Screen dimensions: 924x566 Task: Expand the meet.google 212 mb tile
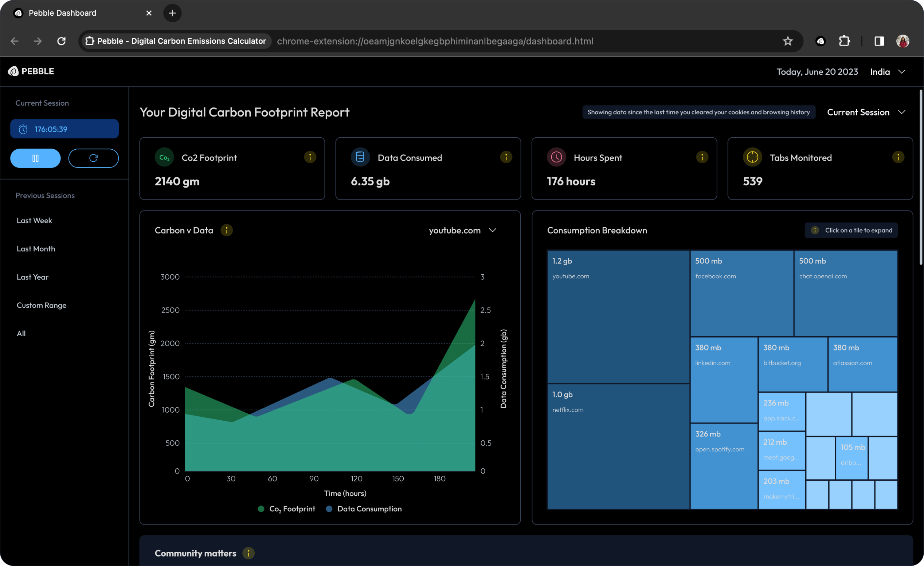[x=782, y=451]
